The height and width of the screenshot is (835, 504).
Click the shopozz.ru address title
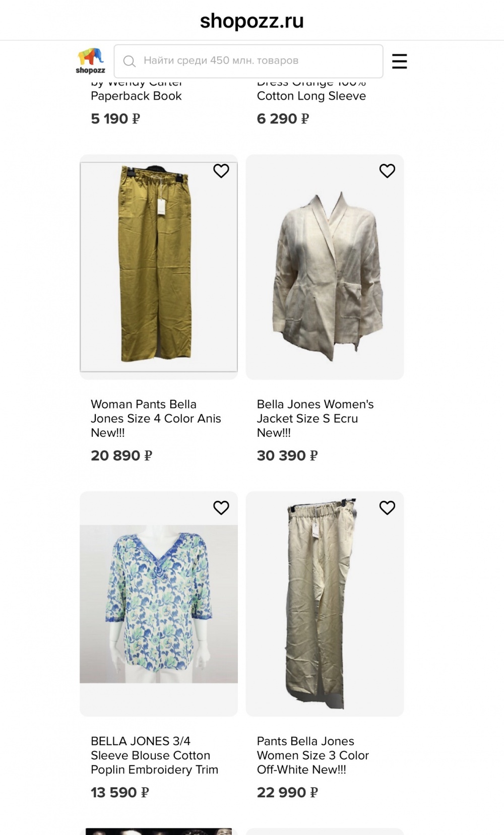(252, 21)
